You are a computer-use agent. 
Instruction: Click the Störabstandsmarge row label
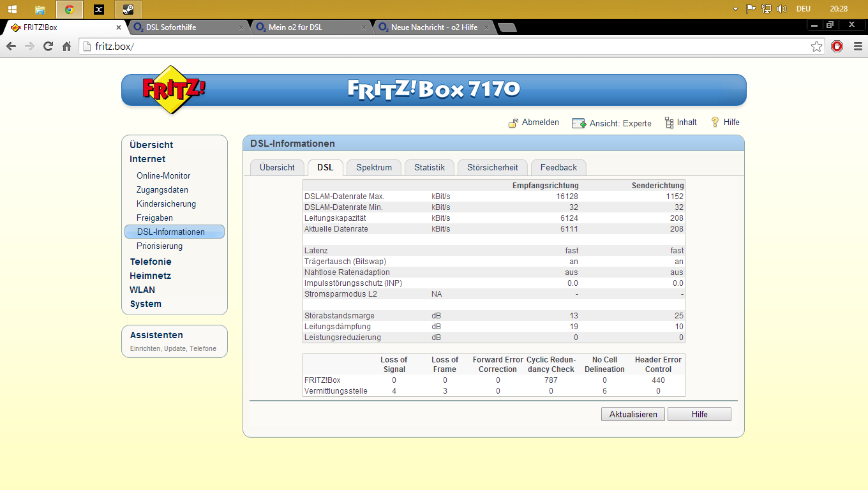point(340,315)
